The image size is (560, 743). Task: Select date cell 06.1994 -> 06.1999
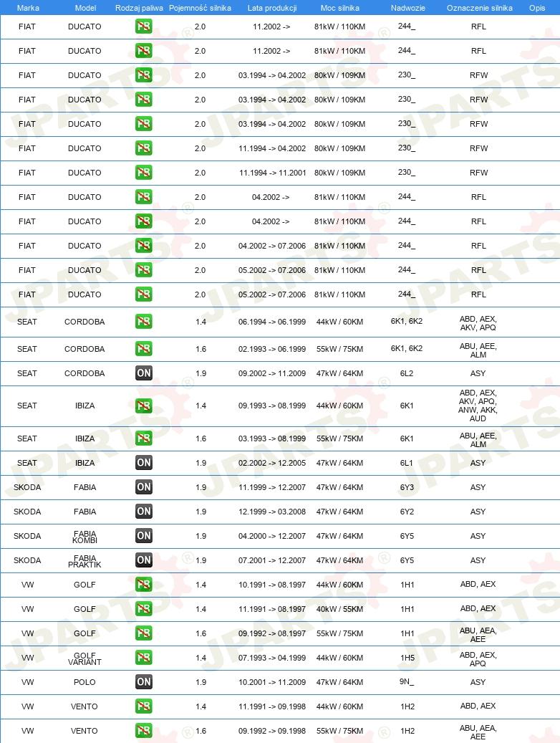(x=272, y=322)
